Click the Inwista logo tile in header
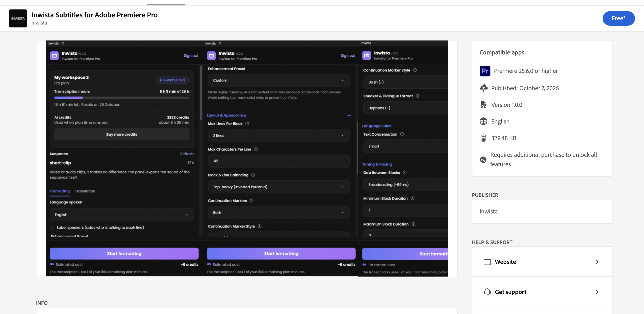The image size is (644, 314). coord(18,18)
